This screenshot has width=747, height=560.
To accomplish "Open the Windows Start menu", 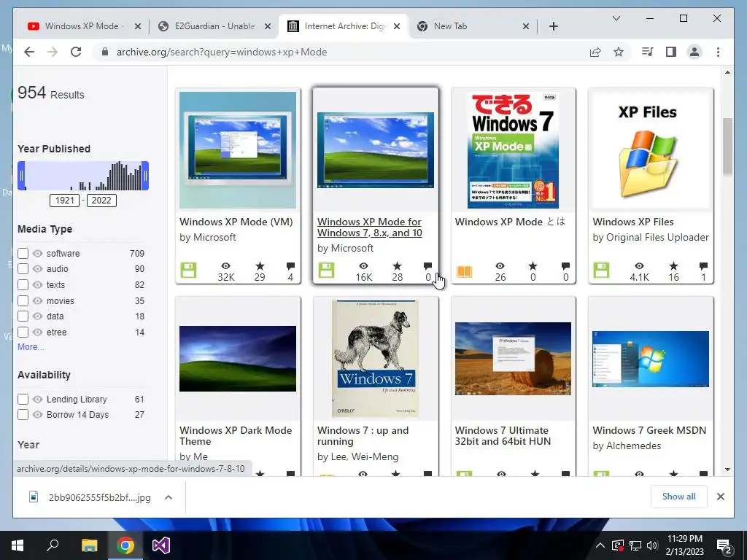I will click(18, 545).
